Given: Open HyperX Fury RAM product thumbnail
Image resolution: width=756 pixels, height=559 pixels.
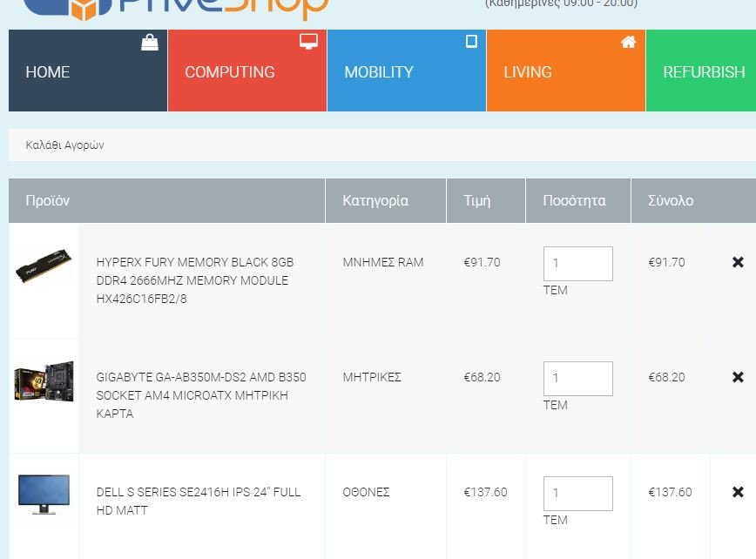Looking at the screenshot, I should click(x=44, y=266).
